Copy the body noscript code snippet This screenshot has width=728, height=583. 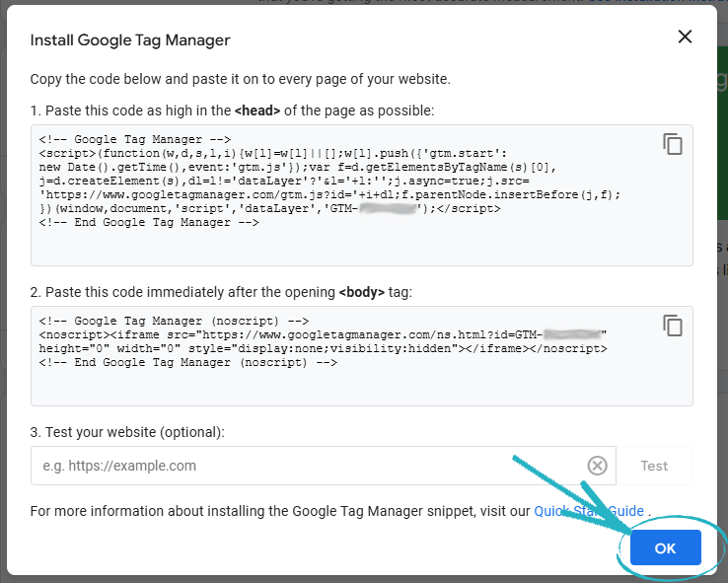pyautogui.click(x=673, y=326)
